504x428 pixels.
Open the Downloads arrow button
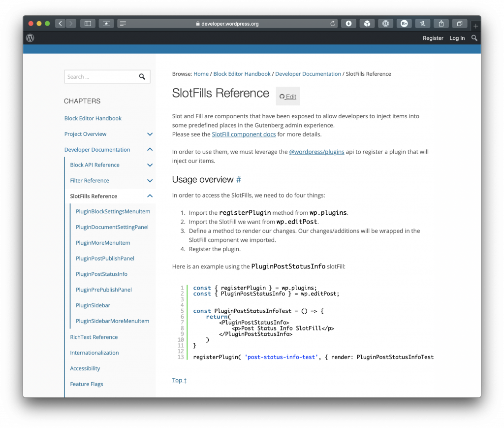(348, 24)
